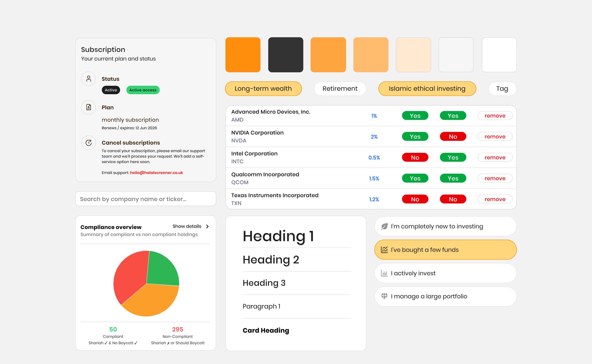Select I'm completely new to investing option

pos(445,226)
